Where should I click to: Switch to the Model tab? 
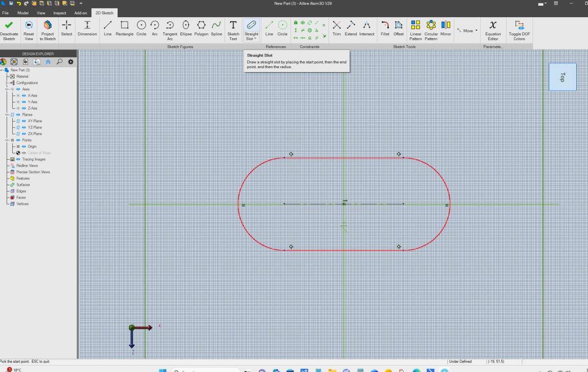point(23,13)
